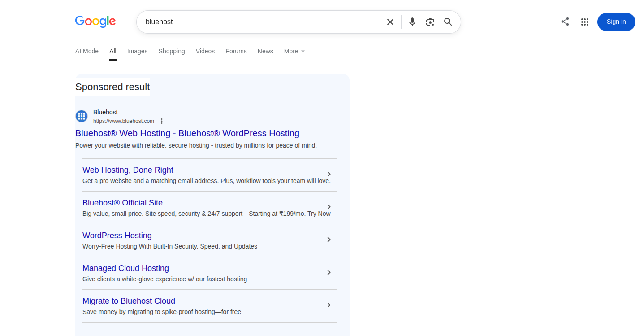Click chevron beside Web Hosting, Done Right

click(x=329, y=174)
